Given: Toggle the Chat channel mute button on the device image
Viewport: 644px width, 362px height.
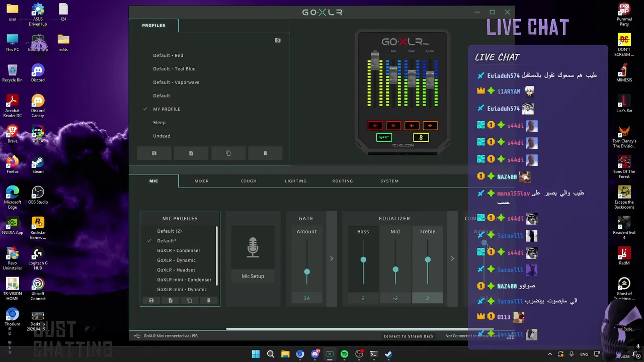Looking at the screenshot, I should click(393, 126).
